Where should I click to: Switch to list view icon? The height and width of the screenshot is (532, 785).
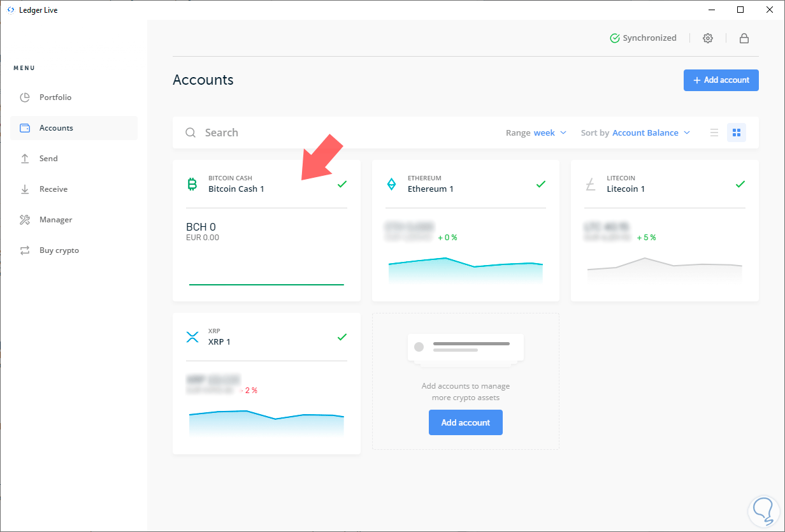pyautogui.click(x=714, y=133)
